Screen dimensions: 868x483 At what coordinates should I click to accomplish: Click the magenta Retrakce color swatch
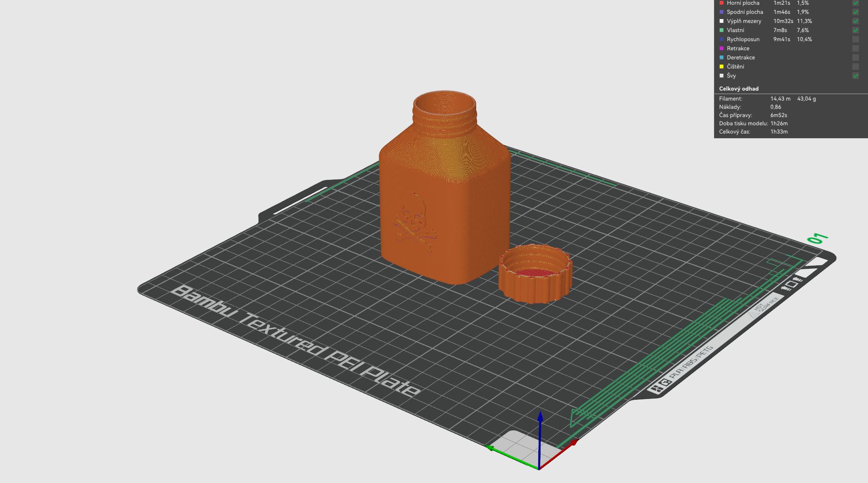click(x=721, y=49)
